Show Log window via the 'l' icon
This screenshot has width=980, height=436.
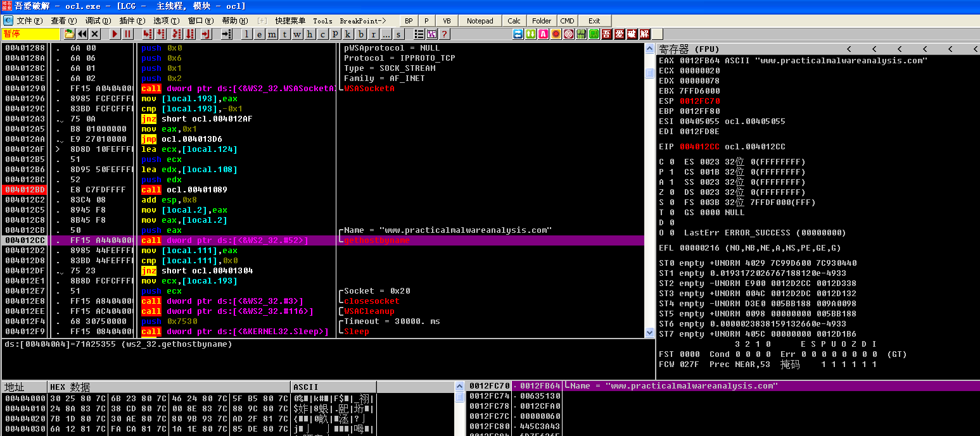point(246,34)
